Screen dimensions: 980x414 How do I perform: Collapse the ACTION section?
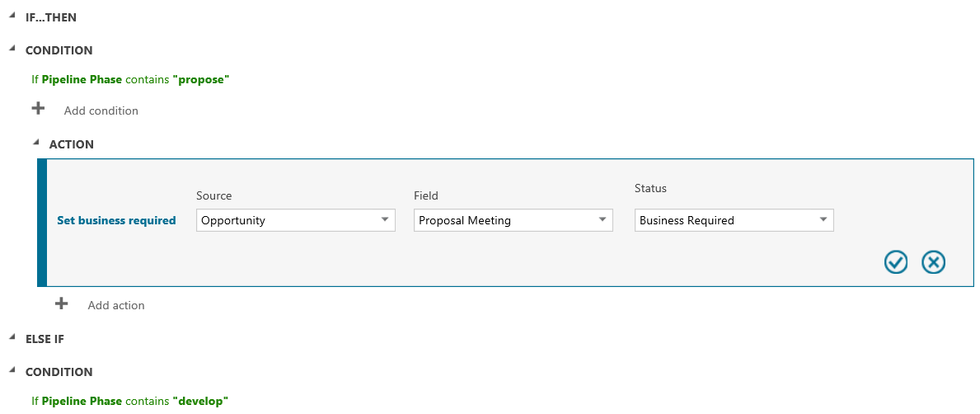(x=35, y=143)
